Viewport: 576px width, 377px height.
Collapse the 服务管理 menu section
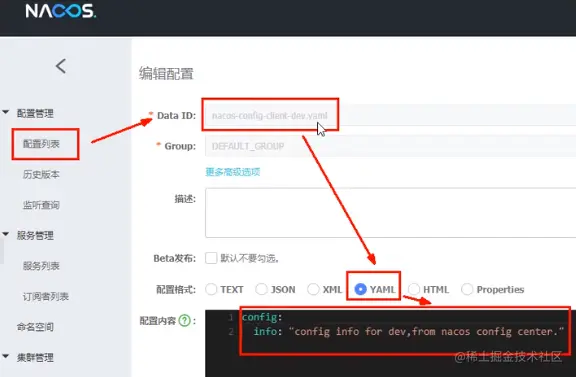pyautogui.click(x=6, y=234)
